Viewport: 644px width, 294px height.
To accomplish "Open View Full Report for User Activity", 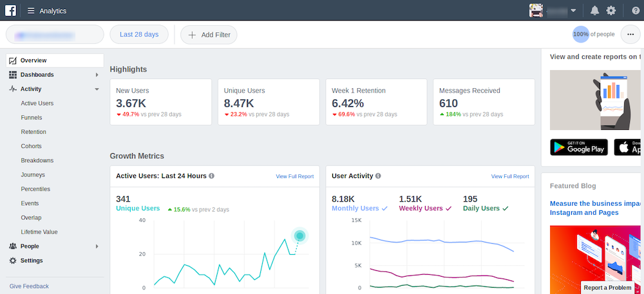I will tap(510, 176).
